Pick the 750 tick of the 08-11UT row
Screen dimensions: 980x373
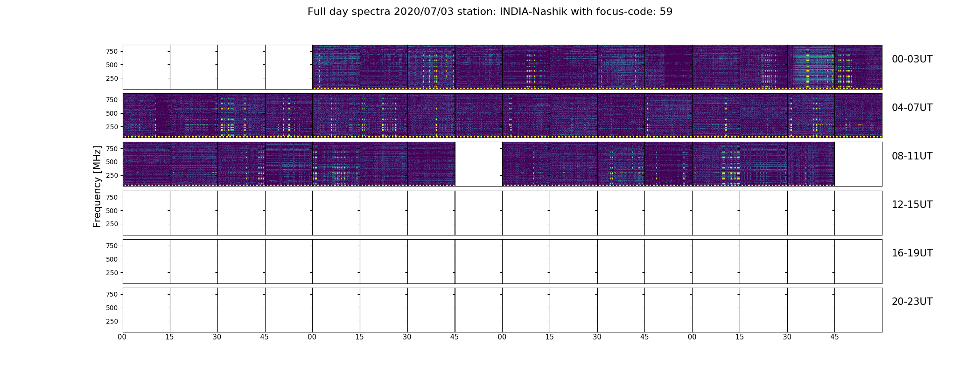112,148
